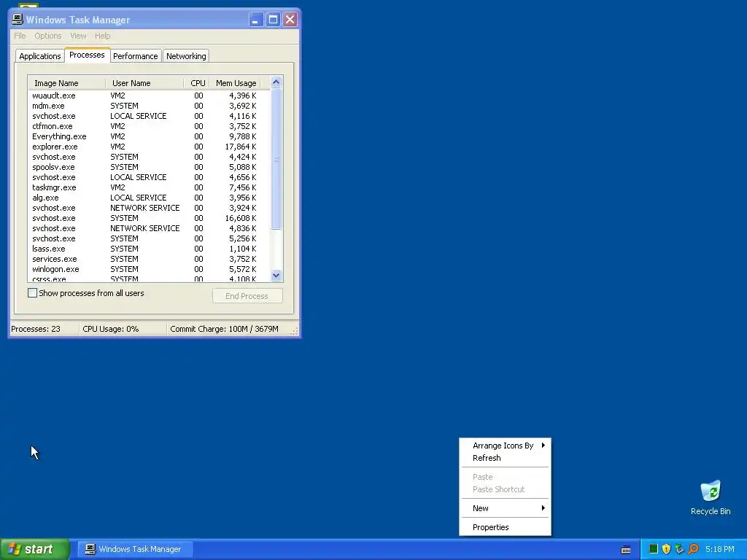Image resolution: width=747 pixels, height=560 pixels.
Task: Select the services.exe process
Action: click(149, 259)
